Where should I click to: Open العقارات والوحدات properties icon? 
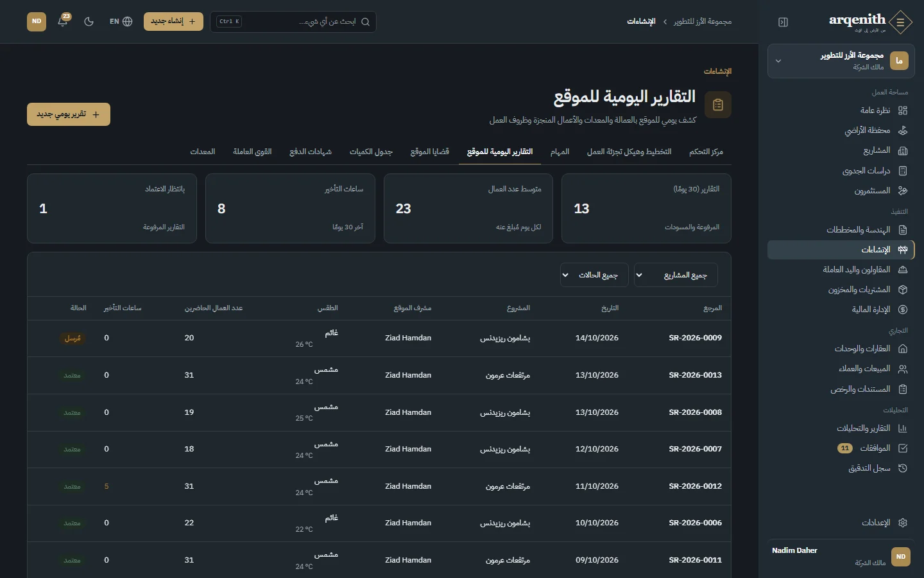(x=903, y=349)
